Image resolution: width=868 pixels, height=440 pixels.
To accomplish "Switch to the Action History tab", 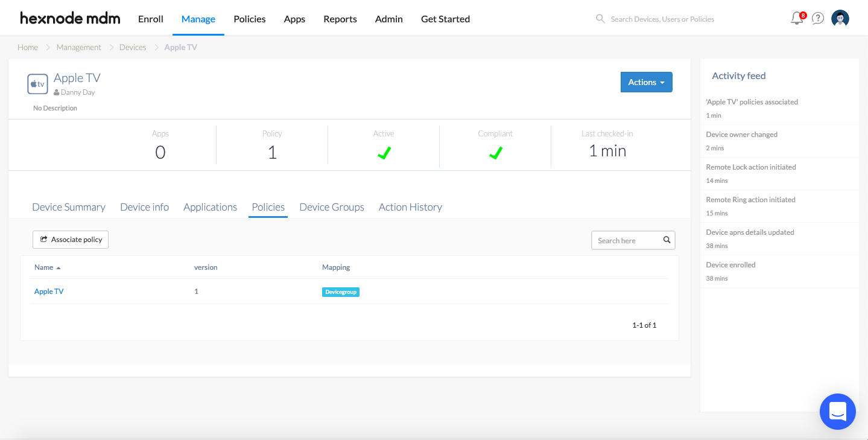I will (x=410, y=207).
